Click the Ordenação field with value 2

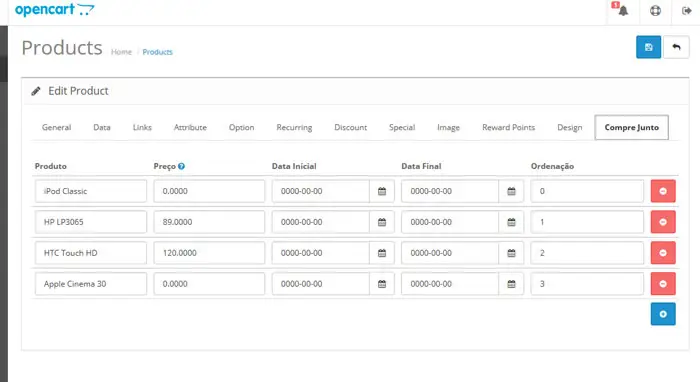(587, 253)
